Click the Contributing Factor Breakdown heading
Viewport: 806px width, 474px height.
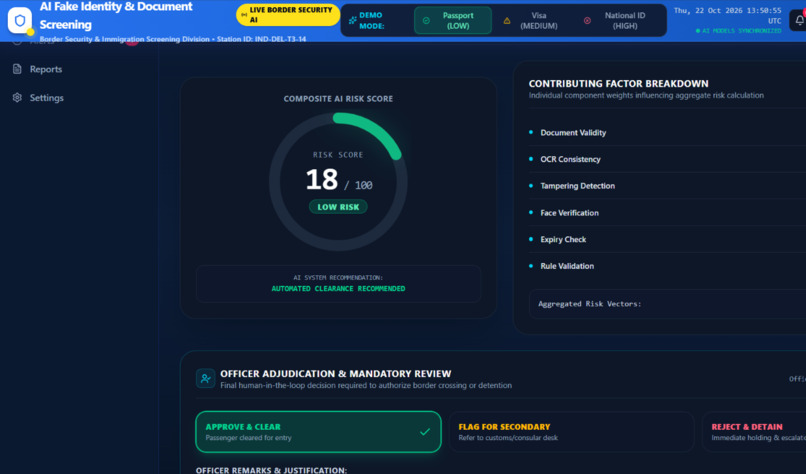pos(618,83)
